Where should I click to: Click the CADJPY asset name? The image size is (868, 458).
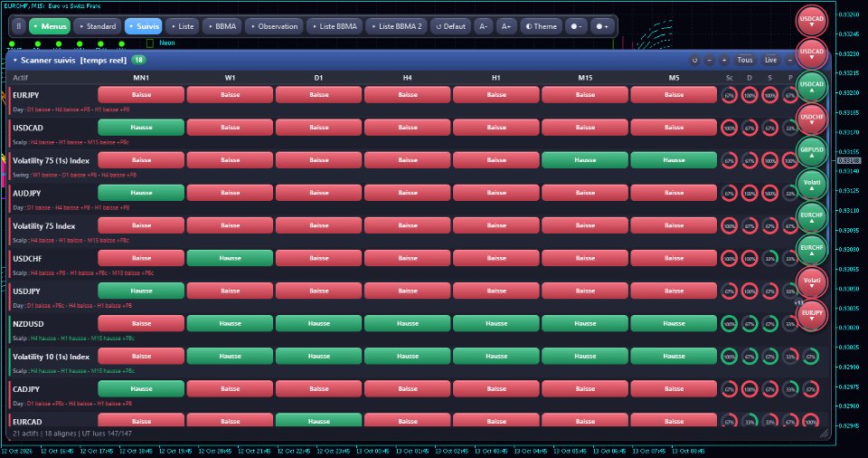[26, 389]
